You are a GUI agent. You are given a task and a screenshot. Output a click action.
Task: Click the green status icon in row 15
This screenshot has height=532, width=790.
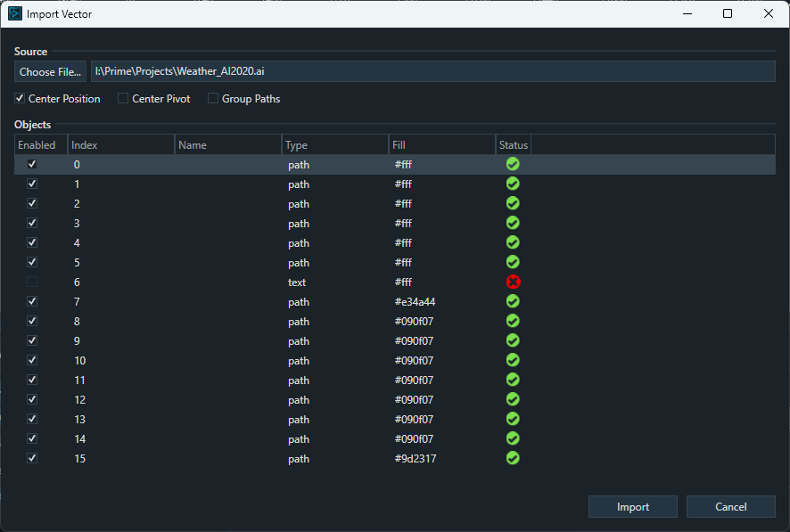513,458
